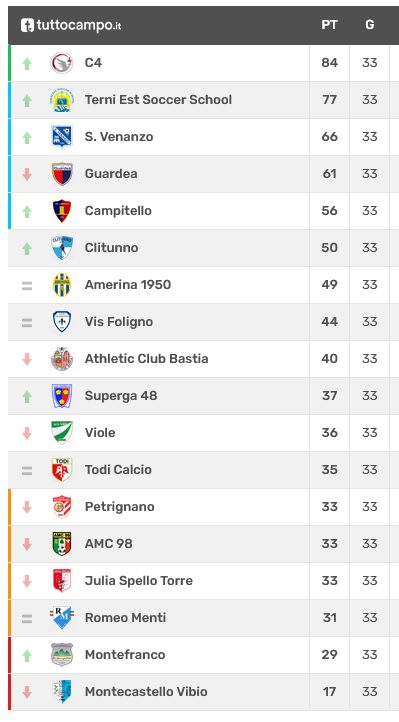Screen dimensions: 399x722
Task: Click the Todi Calcio crest
Action: [x=62, y=470]
